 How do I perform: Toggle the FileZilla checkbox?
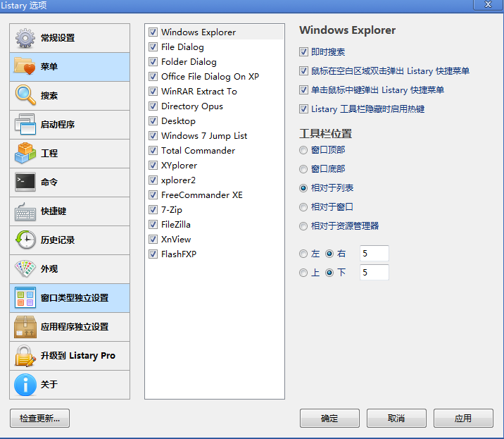[153, 225]
